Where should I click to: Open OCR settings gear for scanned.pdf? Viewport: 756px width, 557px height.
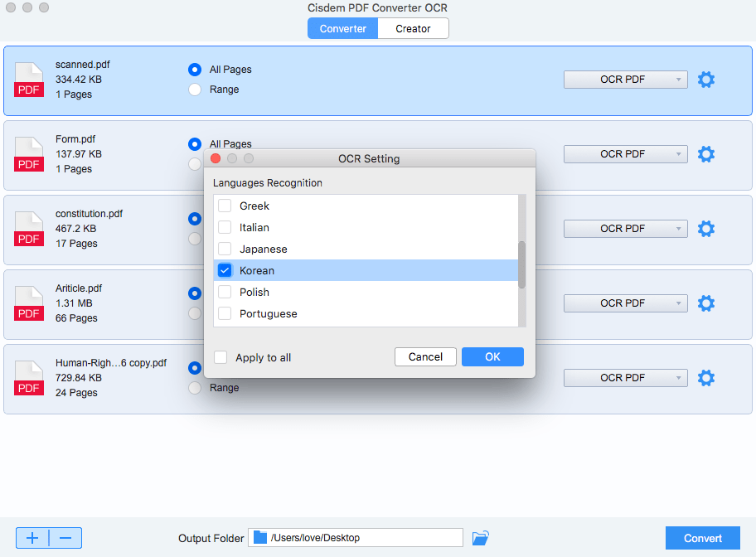coord(706,80)
